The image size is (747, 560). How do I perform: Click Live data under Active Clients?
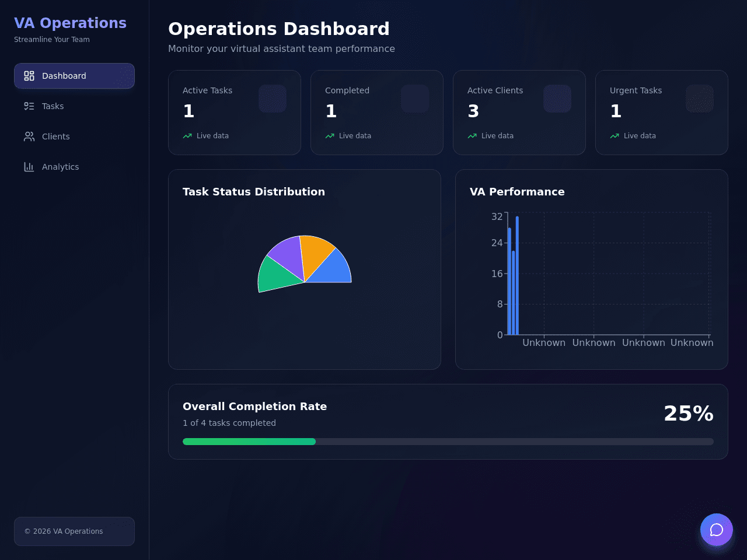pyautogui.click(x=497, y=136)
